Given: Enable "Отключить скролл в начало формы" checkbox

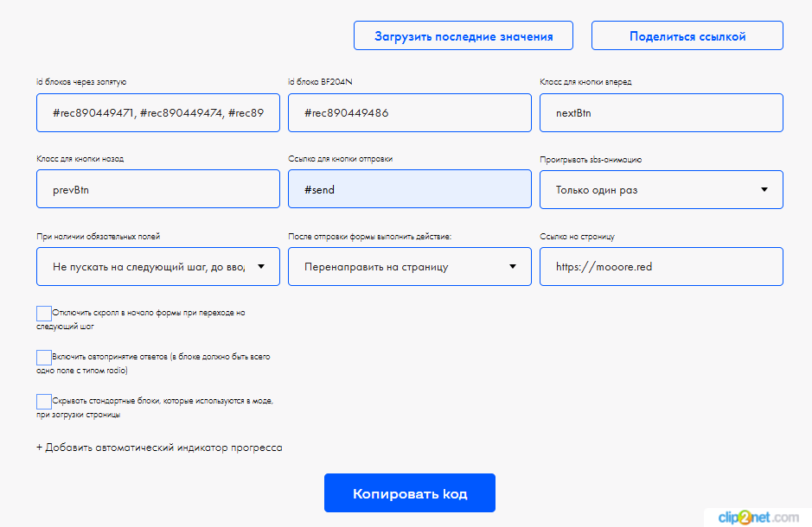Looking at the screenshot, I should [x=44, y=314].
